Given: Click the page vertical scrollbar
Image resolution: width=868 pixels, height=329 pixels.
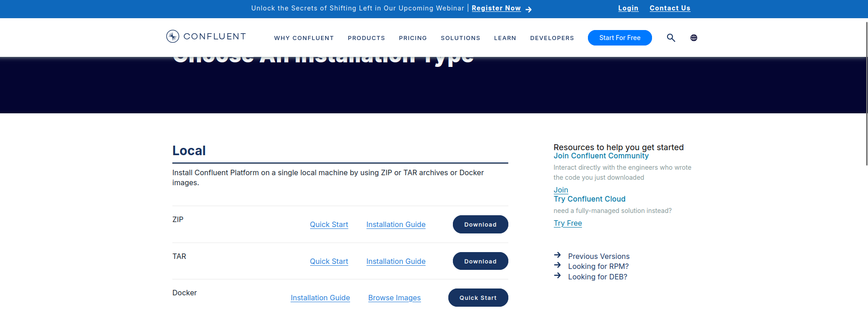Looking at the screenshot, I should coord(866,93).
